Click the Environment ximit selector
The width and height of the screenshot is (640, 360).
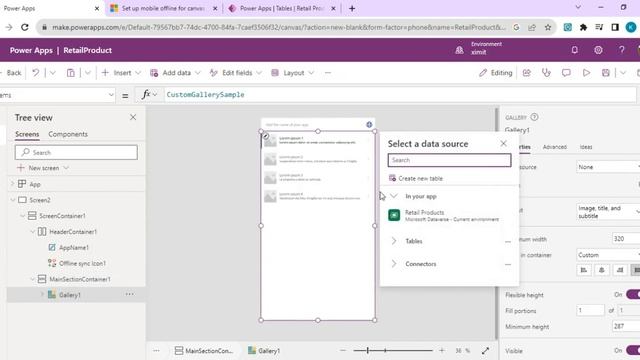(479, 48)
